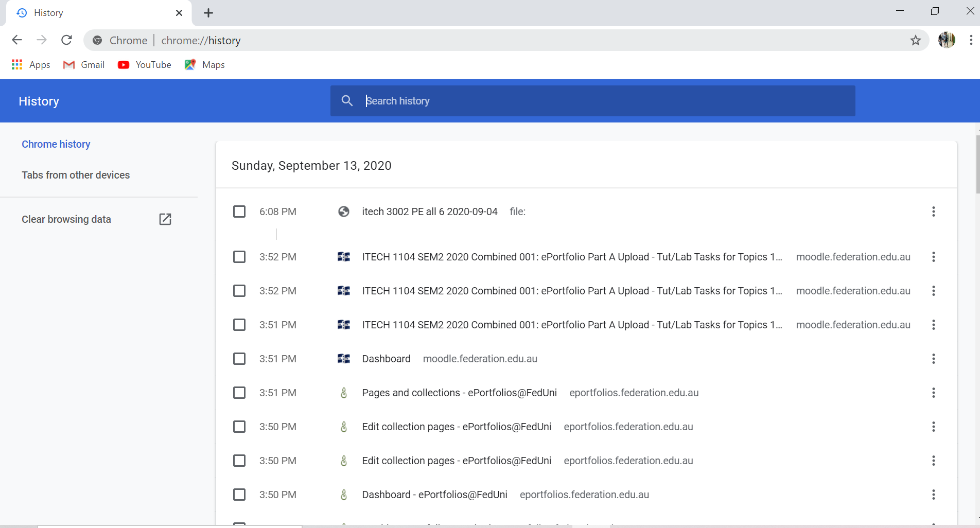Viewport: 980px width, 528px height.
Task: Open the itech 3002 PE all 6 history link
Action: click(430, 212)
